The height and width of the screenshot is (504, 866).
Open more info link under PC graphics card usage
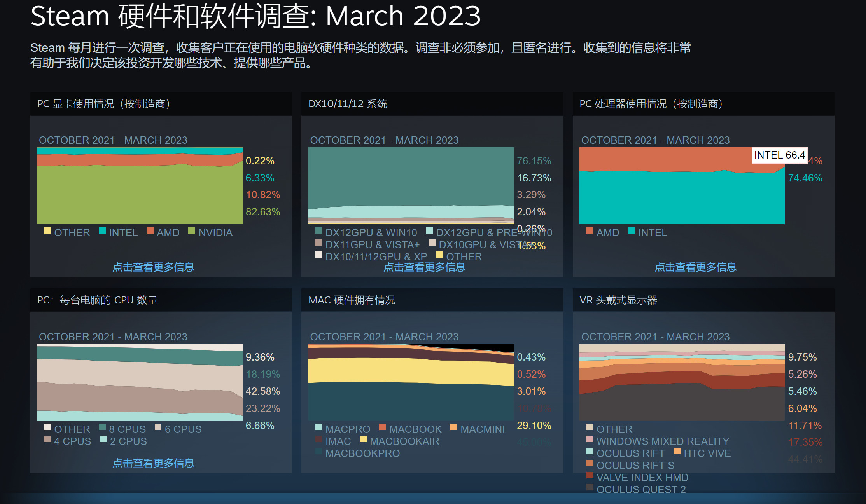click(153, 267)
